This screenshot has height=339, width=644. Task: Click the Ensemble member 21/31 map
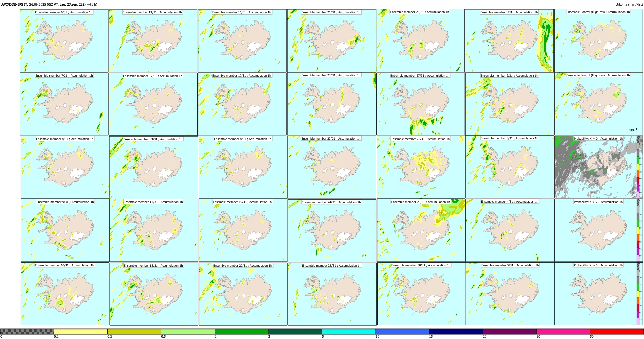pos(331,41)
